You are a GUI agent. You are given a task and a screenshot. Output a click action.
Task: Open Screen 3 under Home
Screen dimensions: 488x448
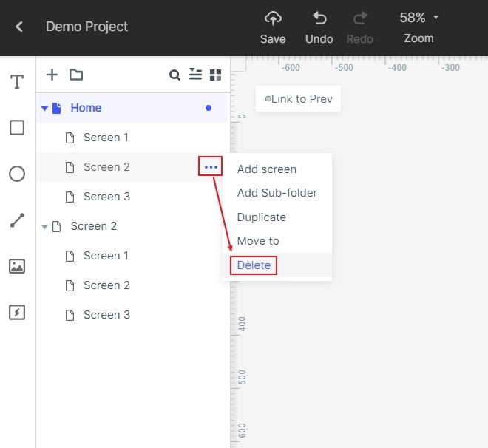coord(132,197)
